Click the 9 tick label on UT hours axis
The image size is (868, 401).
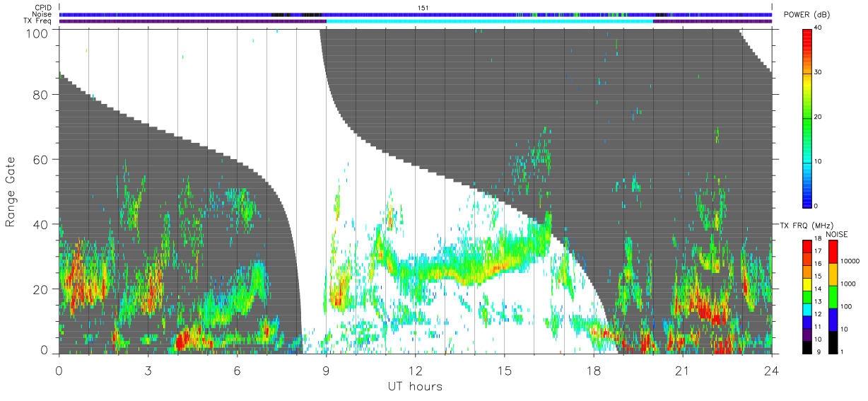tap(326, 371)
